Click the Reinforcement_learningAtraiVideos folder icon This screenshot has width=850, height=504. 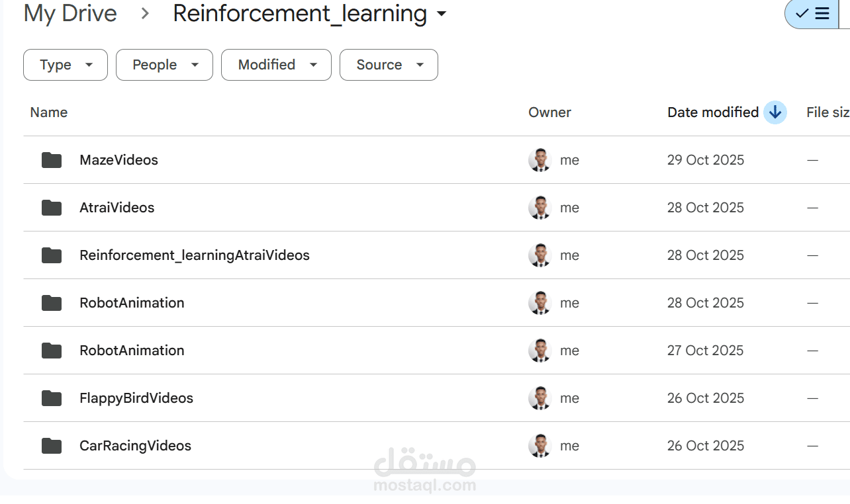pyautogui.click(x=52, y=255)
